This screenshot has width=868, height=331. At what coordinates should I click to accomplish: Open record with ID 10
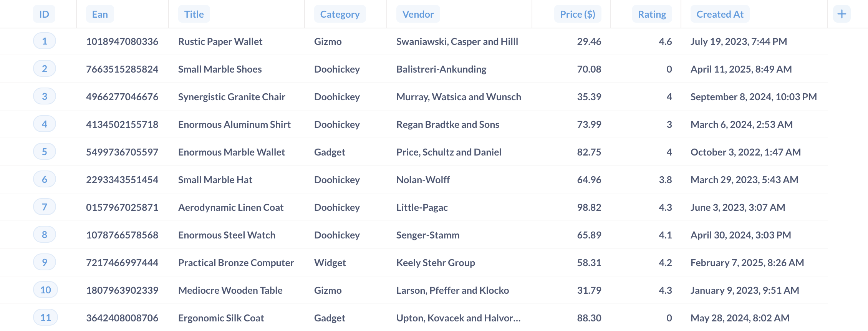pos(45,290)
